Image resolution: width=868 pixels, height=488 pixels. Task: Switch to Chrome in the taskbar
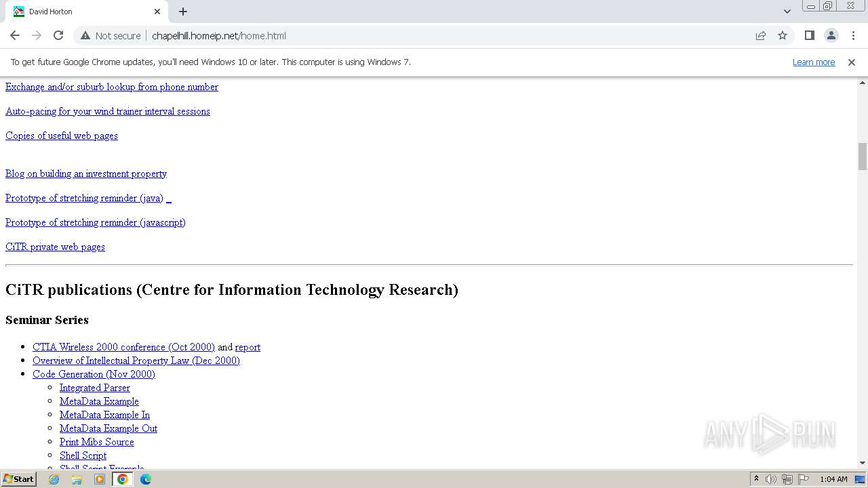123,479
